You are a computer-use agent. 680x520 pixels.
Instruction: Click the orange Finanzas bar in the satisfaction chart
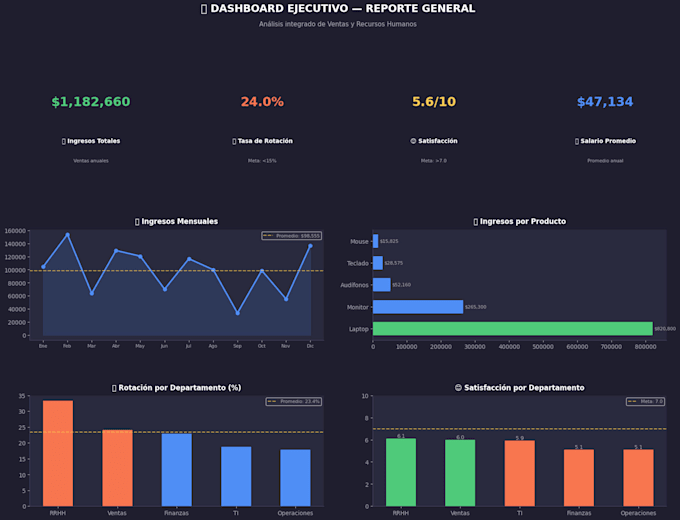coord(579,478)
